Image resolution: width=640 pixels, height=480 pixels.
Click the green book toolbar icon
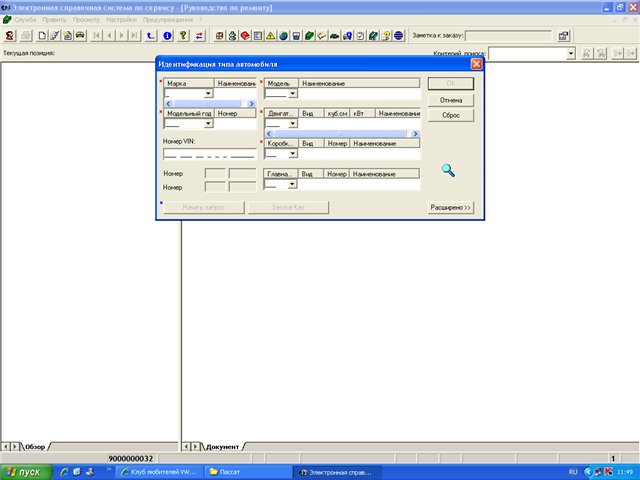pyautogui.click(x=309, y=36)
